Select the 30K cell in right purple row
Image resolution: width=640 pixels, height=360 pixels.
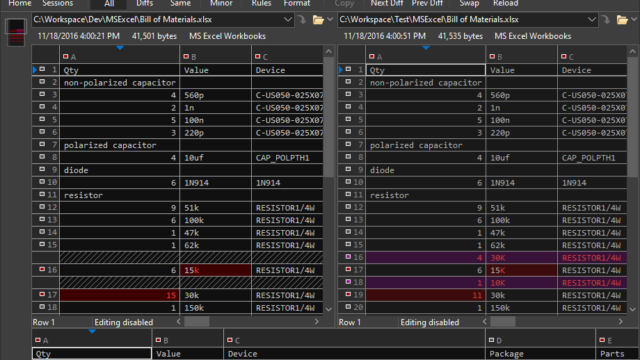click(522, 258)
